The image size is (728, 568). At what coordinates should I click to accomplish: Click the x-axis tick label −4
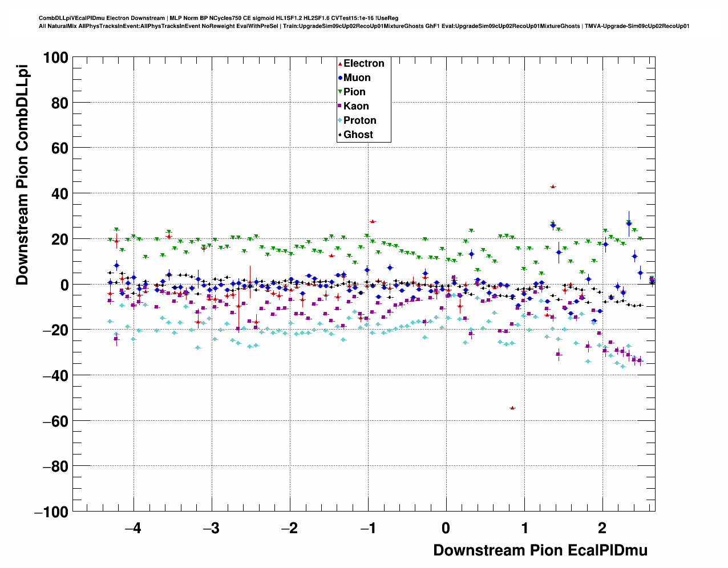point(132,528)
